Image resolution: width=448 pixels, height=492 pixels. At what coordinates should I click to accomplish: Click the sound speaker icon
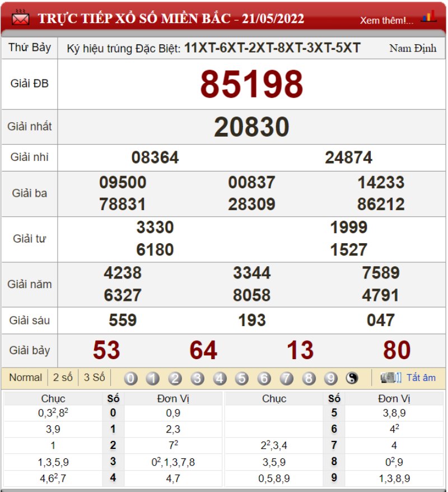click(x=390, y=378)
